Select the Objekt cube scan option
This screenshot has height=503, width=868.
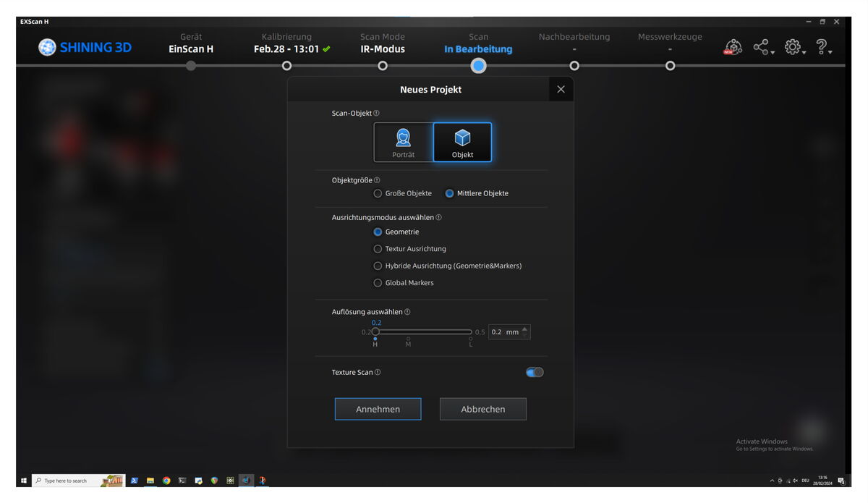click(462, 142)
